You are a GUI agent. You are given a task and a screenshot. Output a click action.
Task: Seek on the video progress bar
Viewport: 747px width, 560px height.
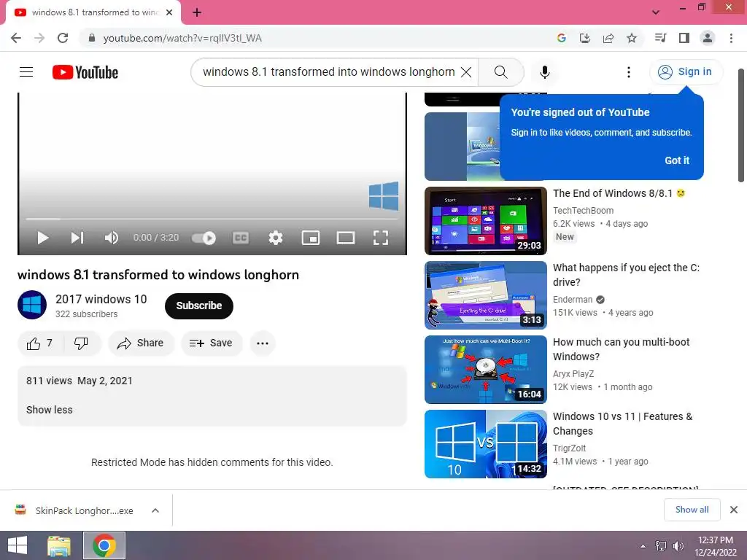(x=212, y=219)
